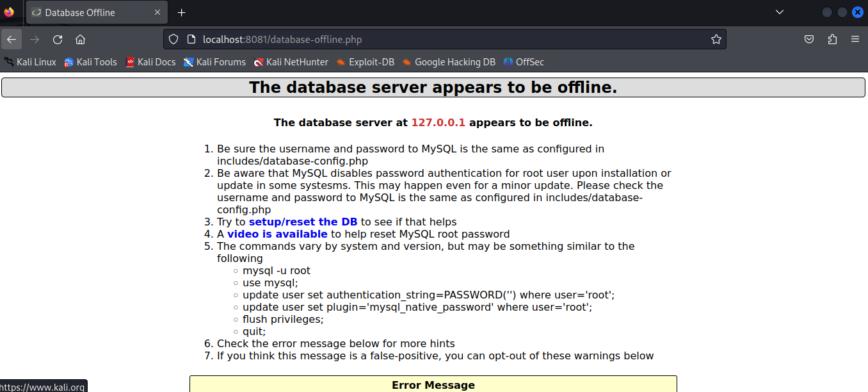The width and height of the screenshot is (868, 392).
Task: Save the page to Pocket
Action: [x=808, y=38]
